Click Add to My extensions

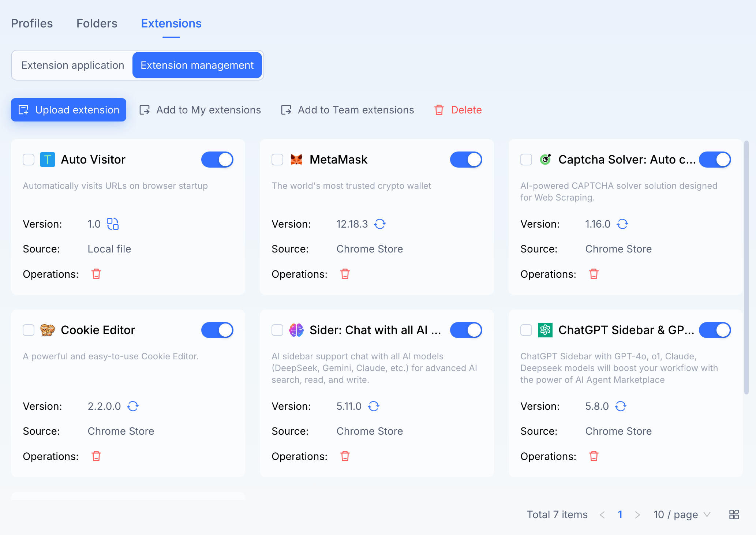(200, 110)
